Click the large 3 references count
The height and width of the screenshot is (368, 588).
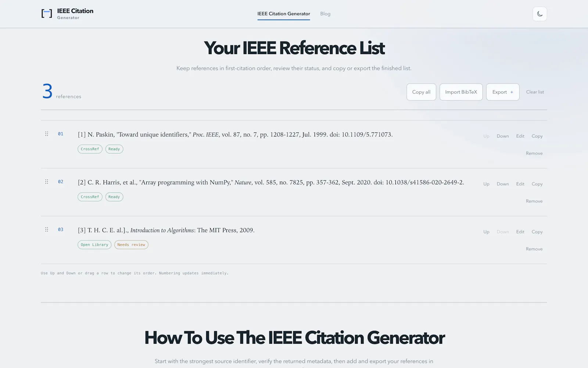47,91
